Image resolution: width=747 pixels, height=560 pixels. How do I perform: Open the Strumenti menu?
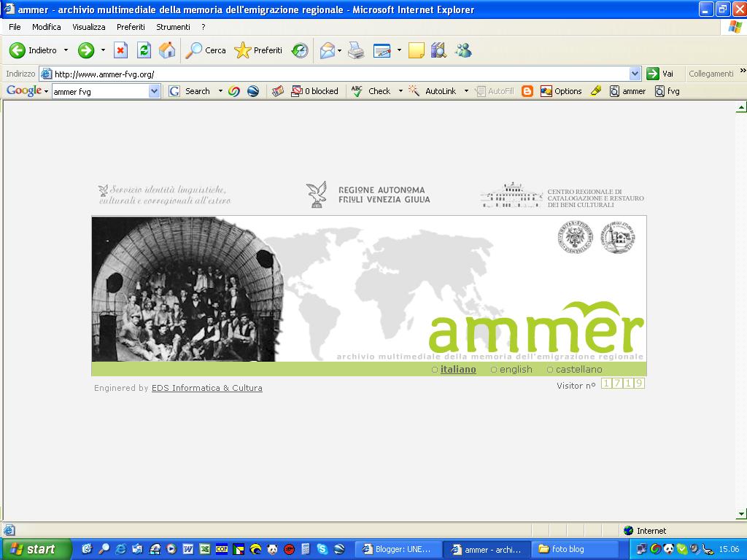tap(173, 27)
